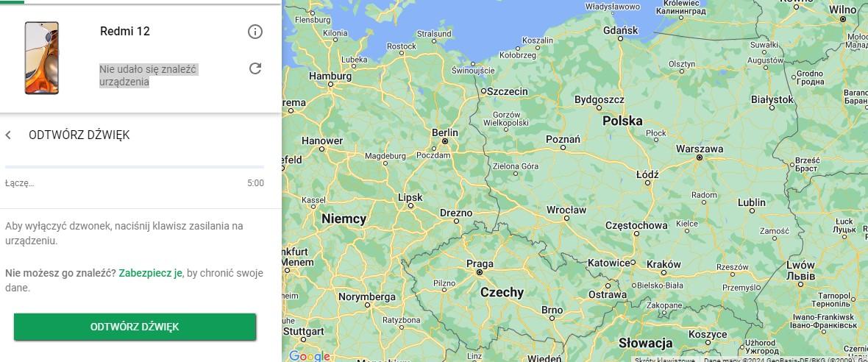Viewport: 868px width, 362px height.
Task: Click the Wrocław city marker
Action: coord(566,218)
